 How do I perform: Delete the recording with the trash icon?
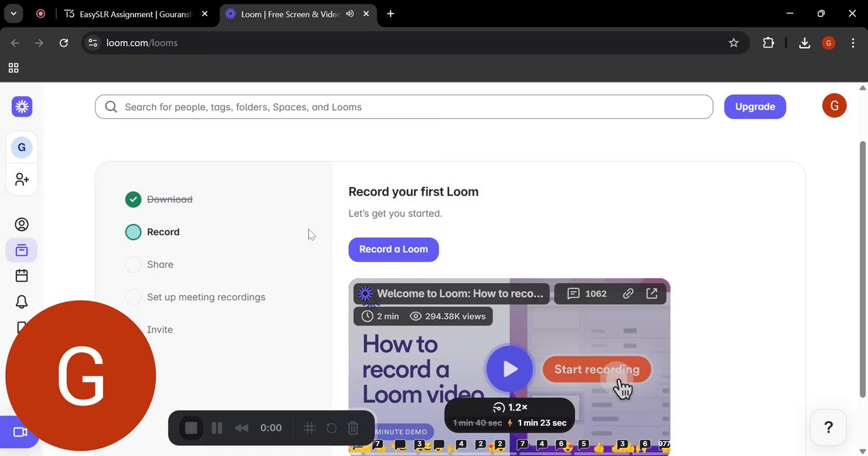click(x=353, y=428)
